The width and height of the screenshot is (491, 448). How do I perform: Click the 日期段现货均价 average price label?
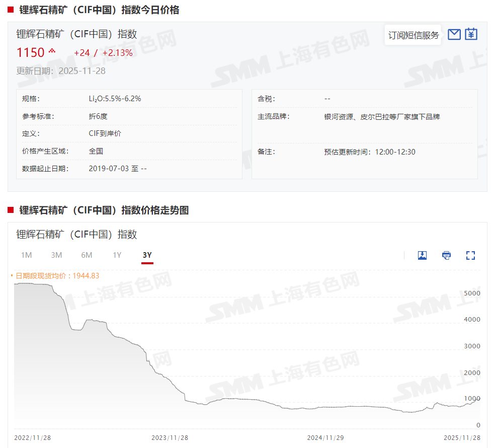click(57, 276)
